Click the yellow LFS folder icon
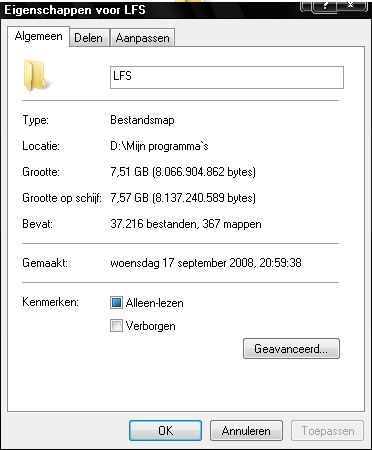Viewport: 372px width, 450px height. (36, 76)
